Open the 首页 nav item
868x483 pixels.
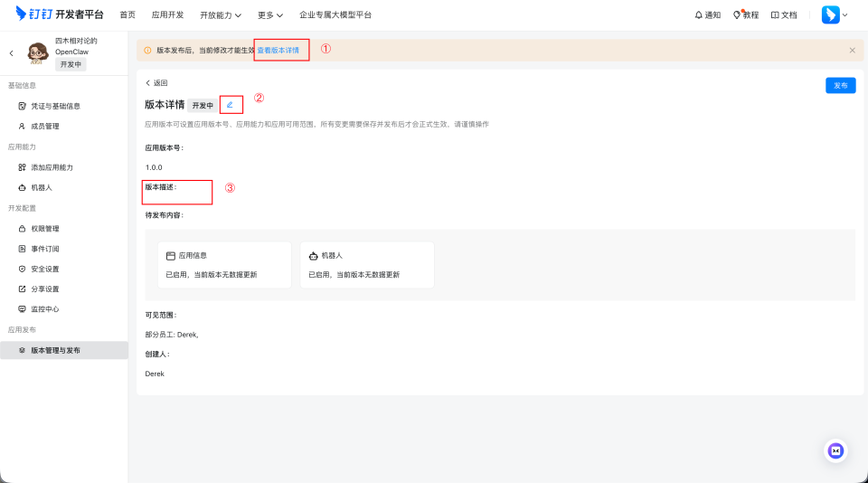tap(127, 15)
